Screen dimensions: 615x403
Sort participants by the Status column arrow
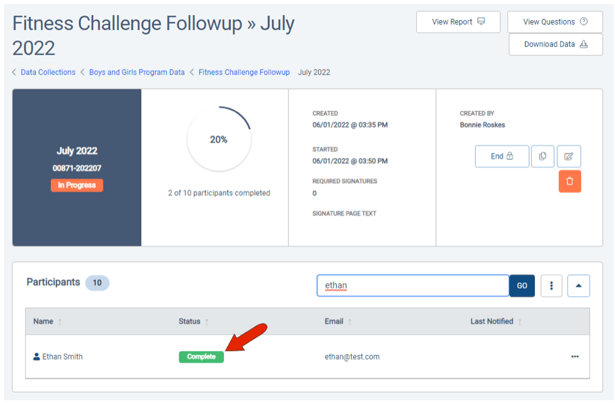[207, 322]
